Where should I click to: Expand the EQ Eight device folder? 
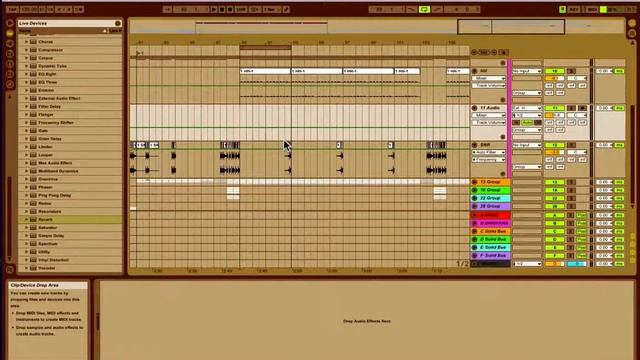pyautogui.click(x=27, y=74)
